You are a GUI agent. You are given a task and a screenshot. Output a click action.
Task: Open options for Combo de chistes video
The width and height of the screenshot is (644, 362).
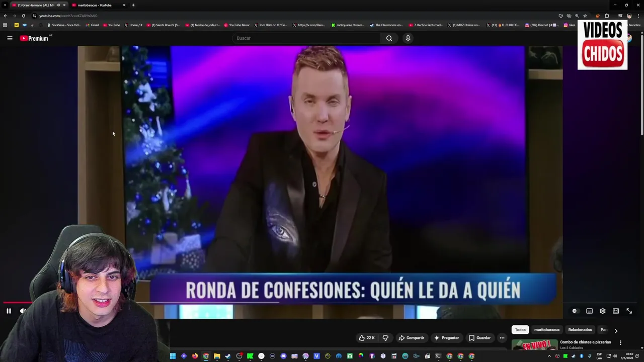(x=620, y=342)
